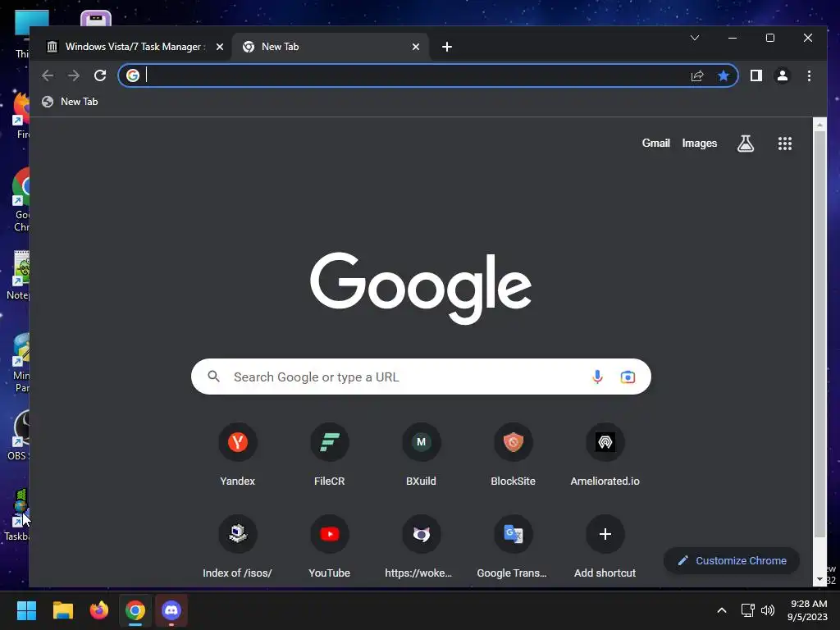840x630 pixels.
Task: Open the https://woke... shortcut
Action: [x=421, y=546]
